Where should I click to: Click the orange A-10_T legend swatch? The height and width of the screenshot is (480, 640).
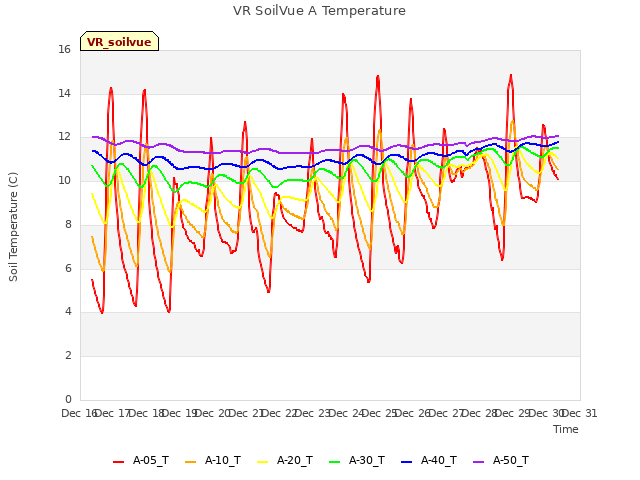coord(190,462)
